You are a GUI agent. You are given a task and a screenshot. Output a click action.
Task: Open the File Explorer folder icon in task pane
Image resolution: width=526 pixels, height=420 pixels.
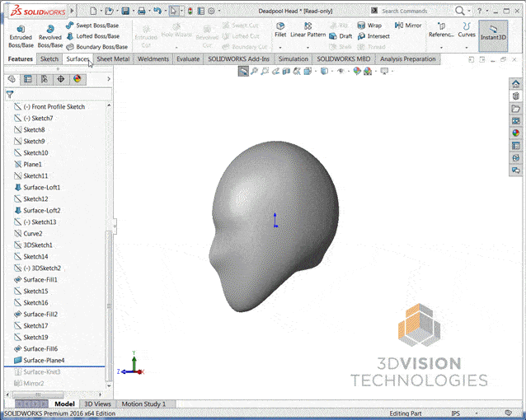coord(515,109)
